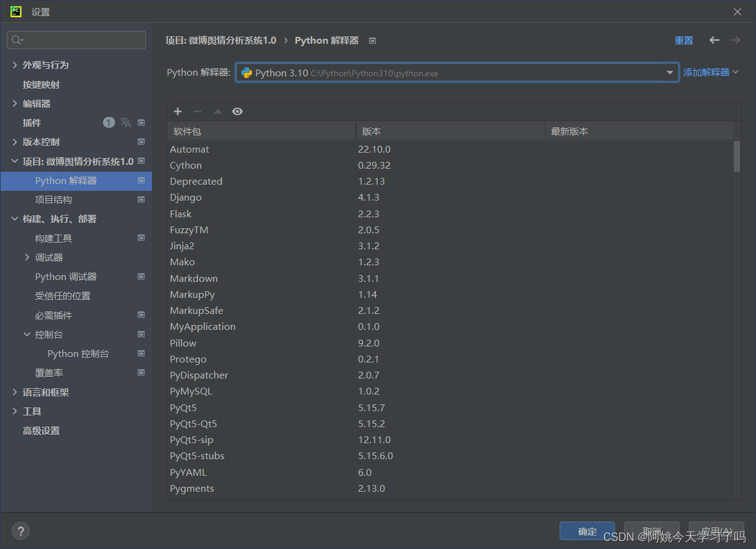This screenshot has width=756, height=549.
Task: Select the Pygments package row
Action: coord(450,488)
